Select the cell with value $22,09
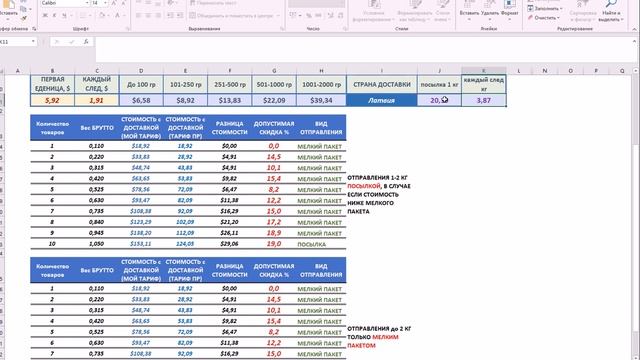640x360 pixels. (274, 100)
